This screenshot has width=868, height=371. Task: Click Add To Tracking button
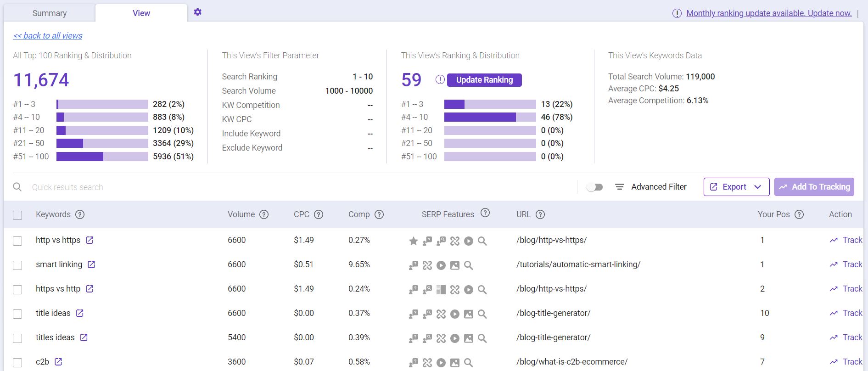point(814,187)
